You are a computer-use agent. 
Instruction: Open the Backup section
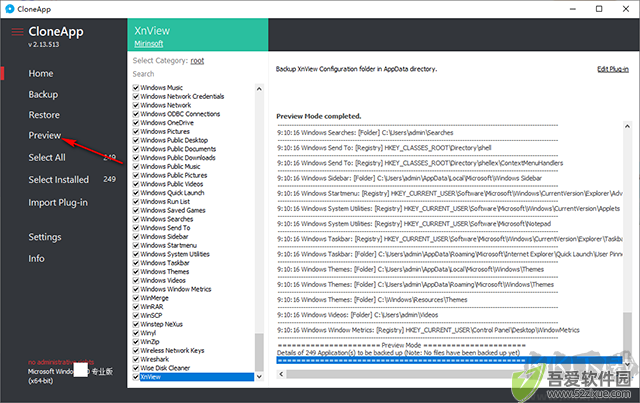tap(43, 94)
